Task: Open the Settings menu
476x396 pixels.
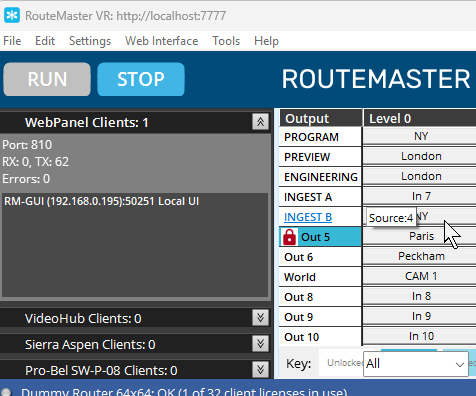Action: (x=90, y=41)
